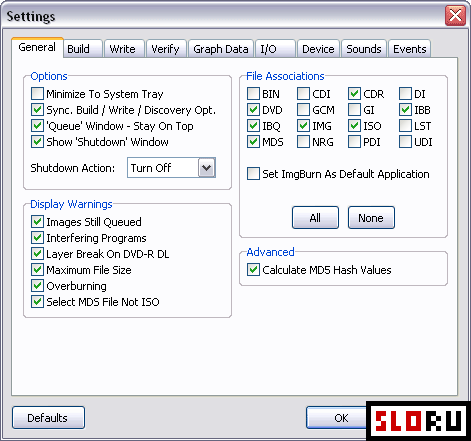Enable Set ImgBurn As Default Application

click(253, 174)
